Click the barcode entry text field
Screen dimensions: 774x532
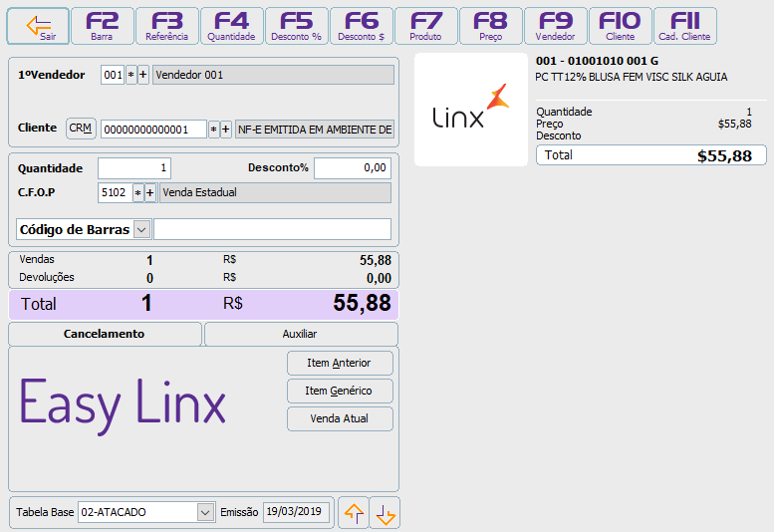pos(273,229)
